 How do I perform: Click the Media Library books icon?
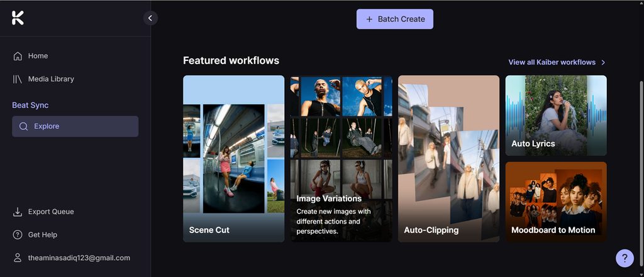pos(17,79)
